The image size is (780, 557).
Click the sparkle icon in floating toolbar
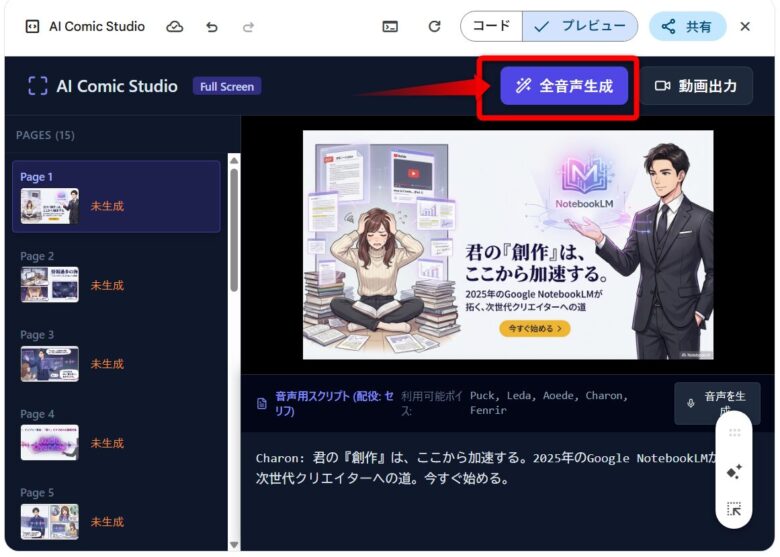coord(734,471)
